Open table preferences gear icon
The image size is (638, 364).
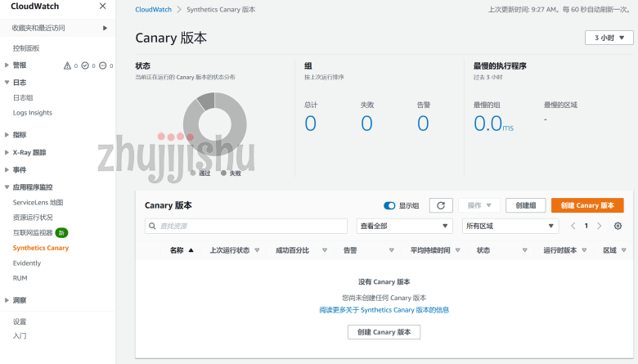618,226
